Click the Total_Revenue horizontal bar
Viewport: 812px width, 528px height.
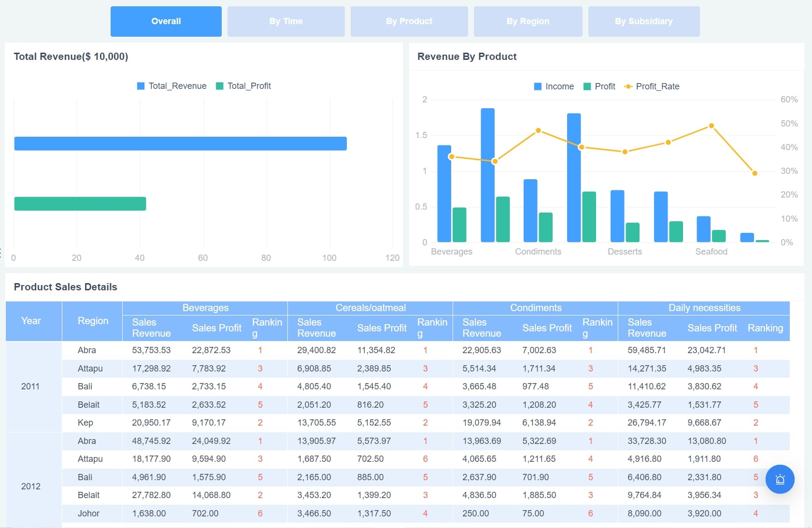(179, 143)
